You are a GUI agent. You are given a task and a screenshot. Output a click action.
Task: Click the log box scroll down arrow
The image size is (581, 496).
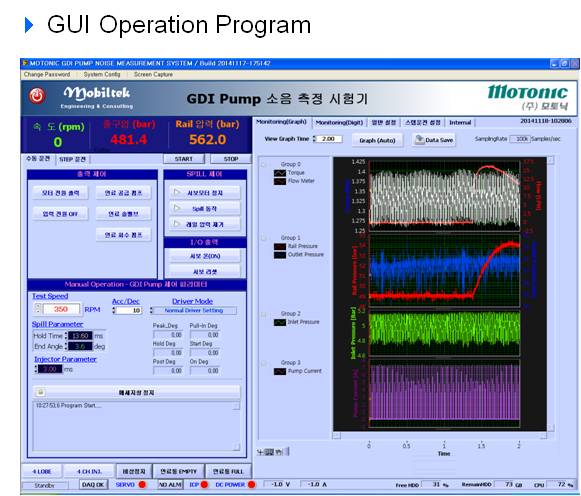[x=236, y=447]
